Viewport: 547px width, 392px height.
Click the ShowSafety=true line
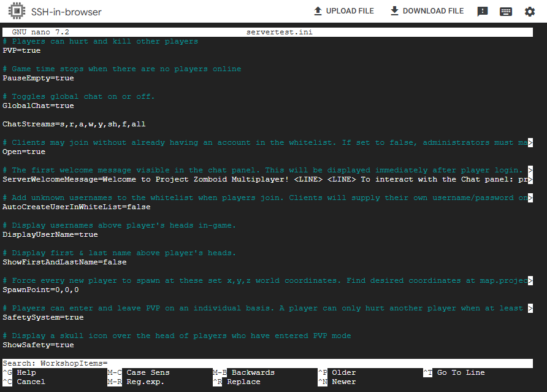(39, 345)
